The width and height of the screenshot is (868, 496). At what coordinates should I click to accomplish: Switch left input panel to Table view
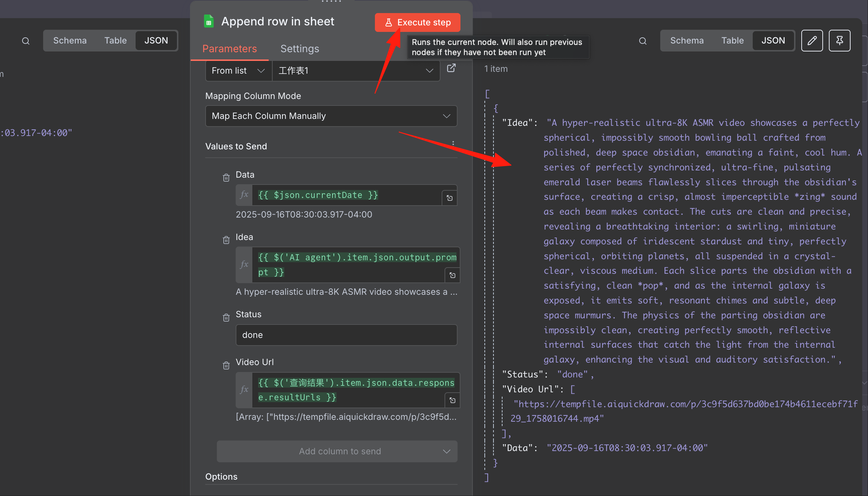(115, 41)
